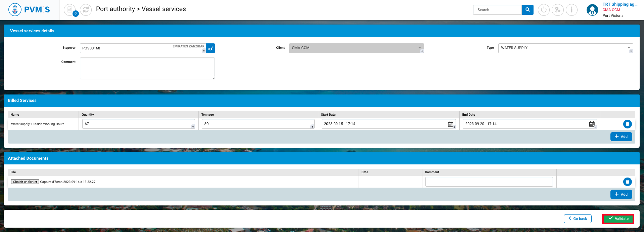Click the Choisir un fichier button
The height and width of the screenshot is (232, 644).
(x=25, y=182)
